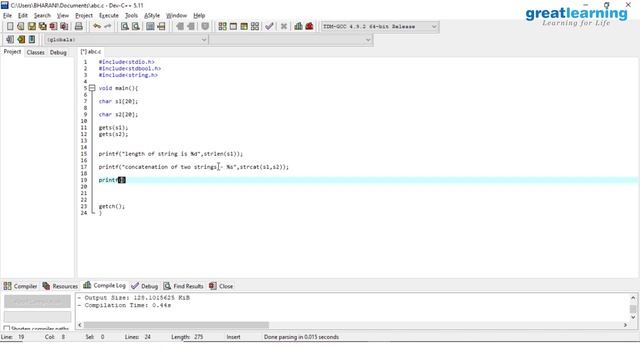Image resolution: width=640 pixels, height=360 pixels.
Task: Click the Print toolbar icon
Action: pos(78,27)
